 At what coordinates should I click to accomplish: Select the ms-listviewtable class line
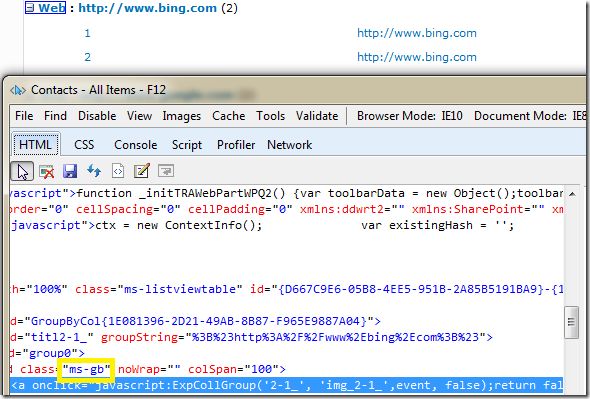click(x=286, y=289)
